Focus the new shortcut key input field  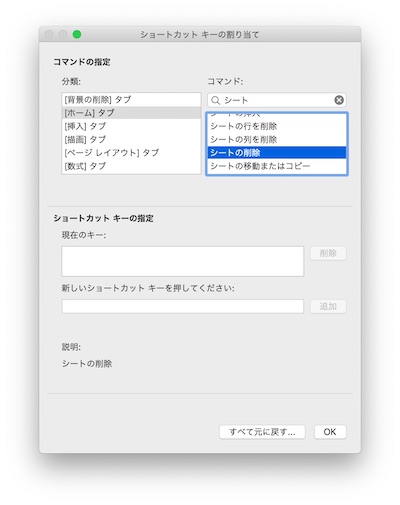(183, 306)
